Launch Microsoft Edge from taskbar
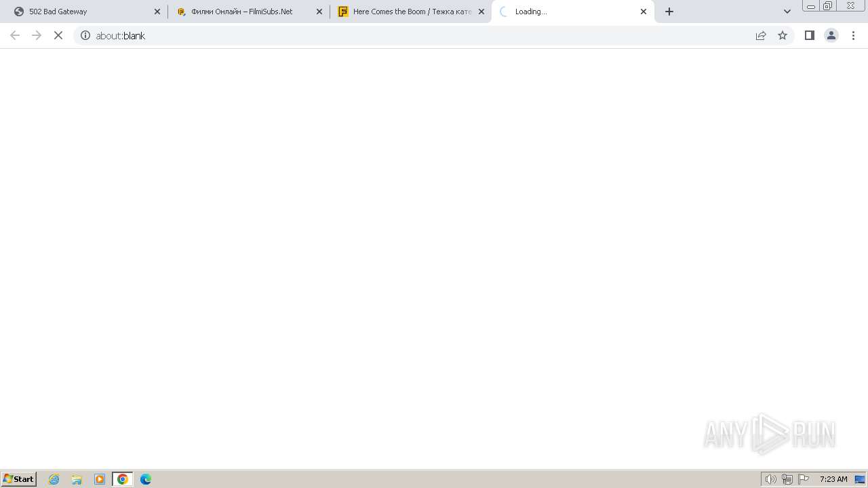This screenshot has width=868, height=488. tap(146, 479)
